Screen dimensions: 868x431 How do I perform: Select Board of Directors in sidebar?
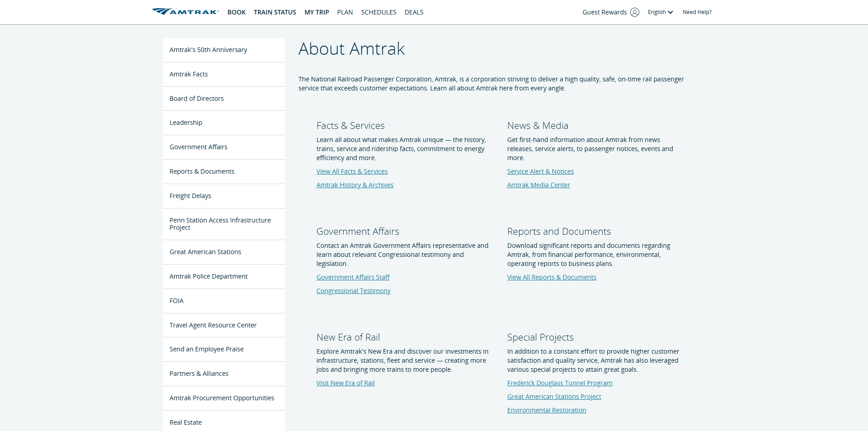197,99
